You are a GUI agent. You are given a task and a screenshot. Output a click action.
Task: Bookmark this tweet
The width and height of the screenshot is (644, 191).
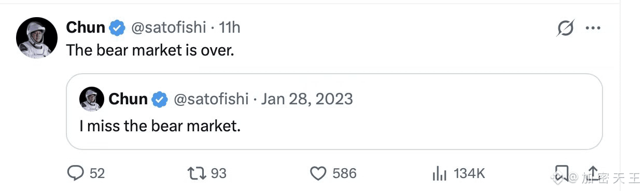[x=562, y=173]
